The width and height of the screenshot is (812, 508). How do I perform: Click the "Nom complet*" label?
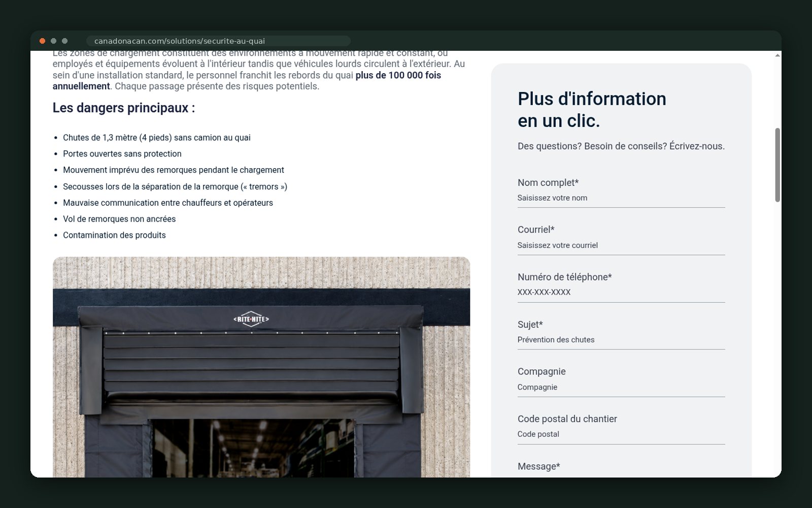548,183
